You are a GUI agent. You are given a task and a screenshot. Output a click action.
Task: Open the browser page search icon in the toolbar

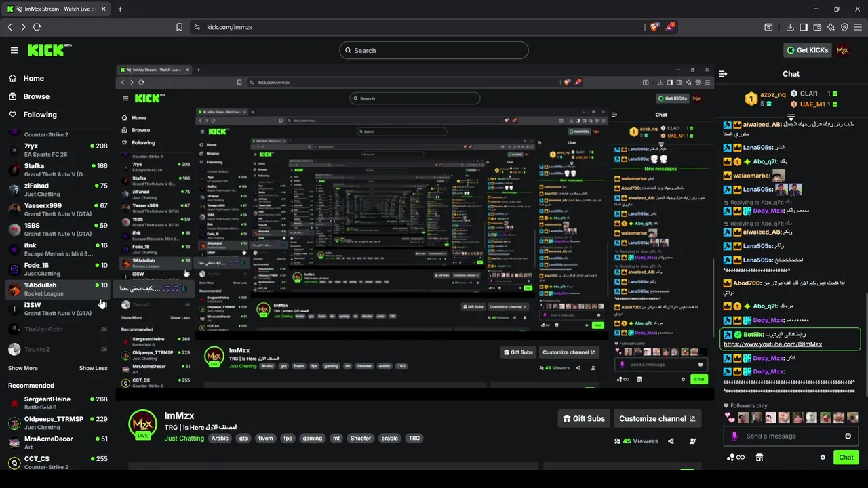768,27
